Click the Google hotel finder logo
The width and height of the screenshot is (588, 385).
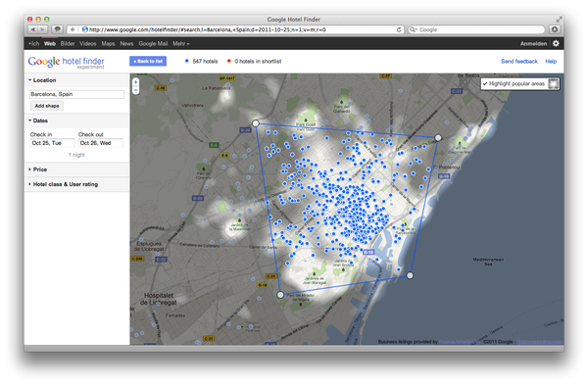(67, 63)
